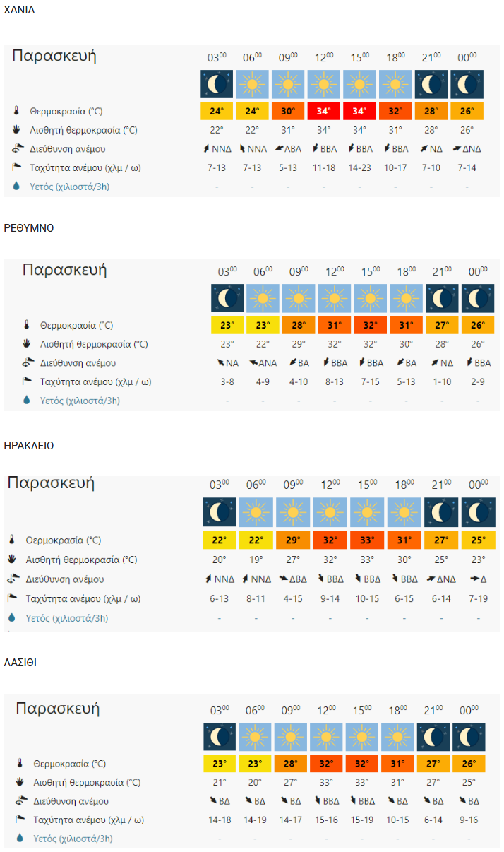
Task: Click the "Παρασκευή" heading in the ΡΕΘΥΜΝΟ table
Action: tap(64, 269)
